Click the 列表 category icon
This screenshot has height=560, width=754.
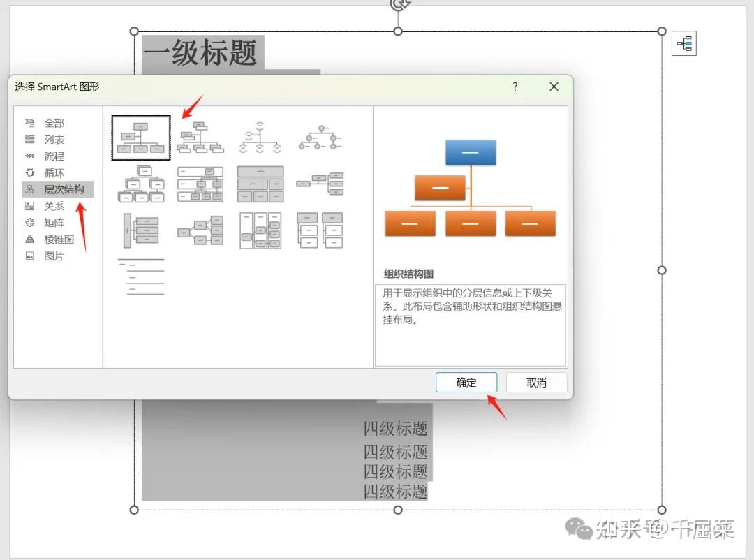(31, 139)
